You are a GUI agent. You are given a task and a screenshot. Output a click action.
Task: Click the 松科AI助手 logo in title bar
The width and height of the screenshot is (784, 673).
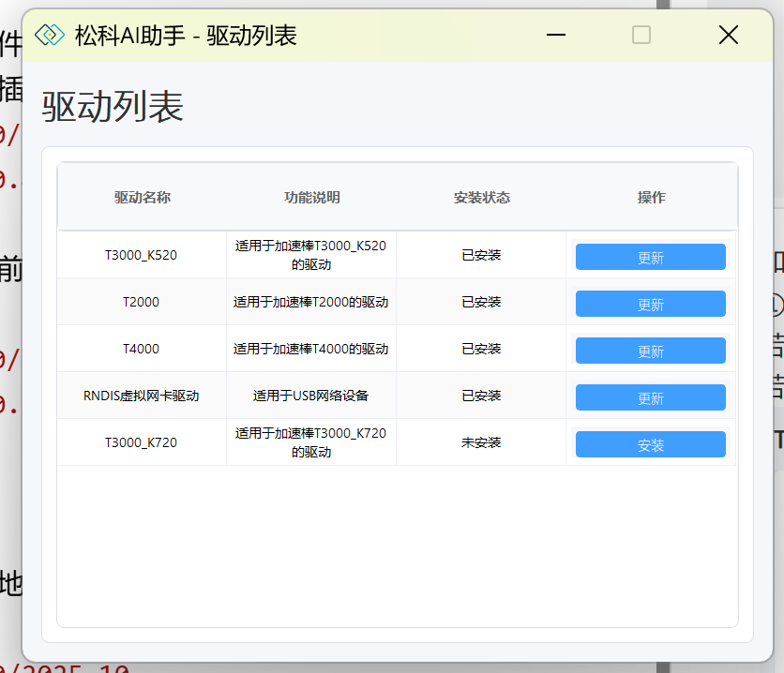point(49,35)
